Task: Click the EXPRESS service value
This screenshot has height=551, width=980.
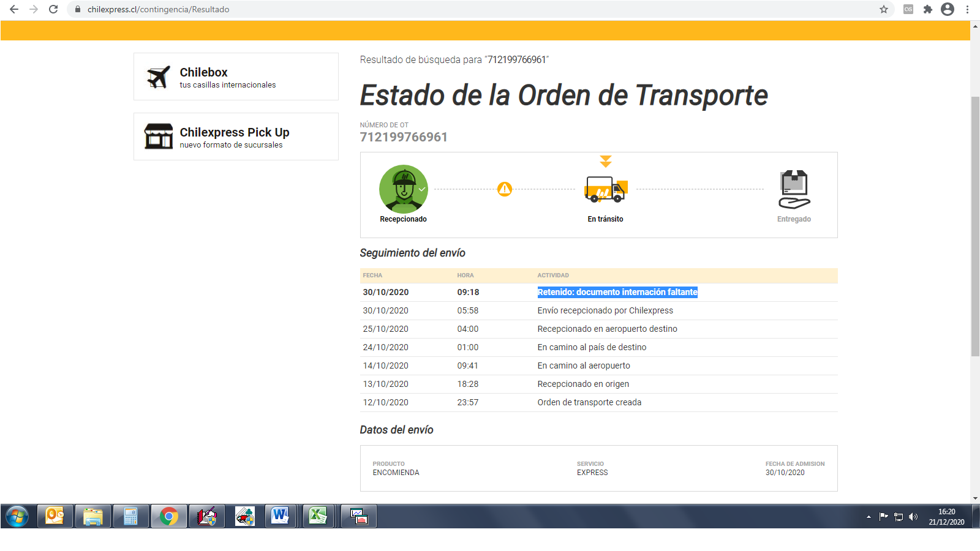Action: point(592,473)
